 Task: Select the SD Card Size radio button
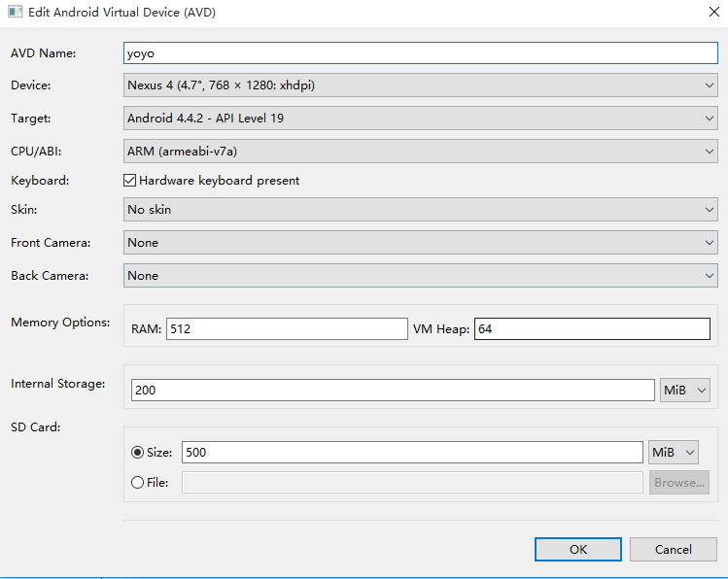pyautogui.click(x=137, y=453)
